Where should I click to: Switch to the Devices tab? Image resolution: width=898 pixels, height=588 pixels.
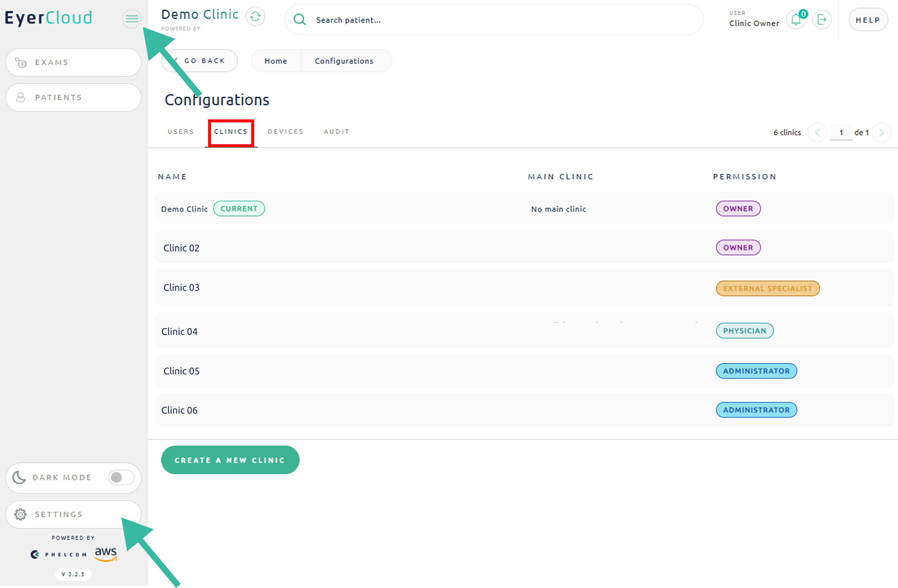coord(286,132)
